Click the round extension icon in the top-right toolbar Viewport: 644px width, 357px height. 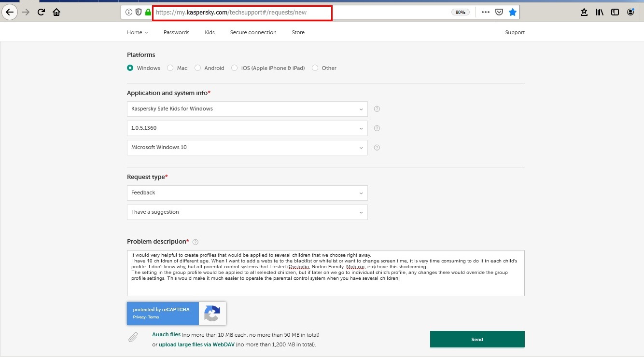630,12
